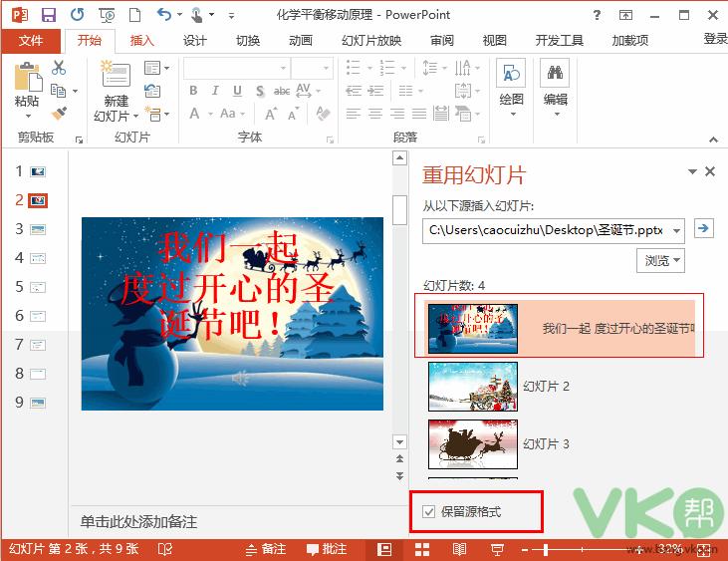Open the Browse (浏览) dropdown button
This screenshot has width=728, height=561.
click(660, 260)
